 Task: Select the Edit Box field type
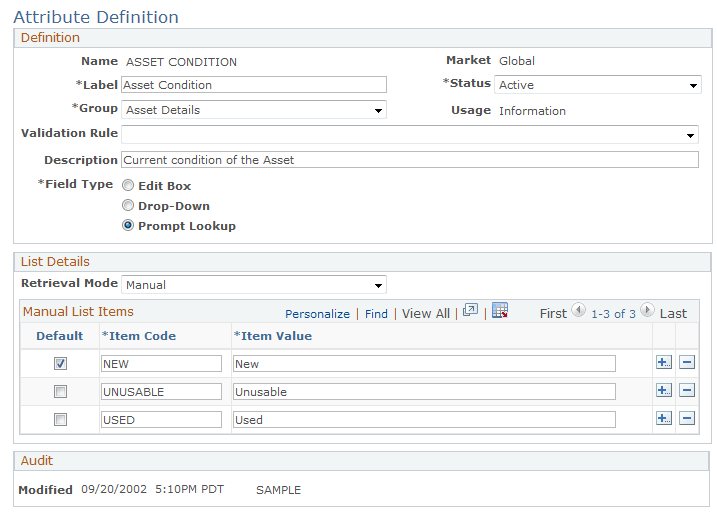(128, 185)
